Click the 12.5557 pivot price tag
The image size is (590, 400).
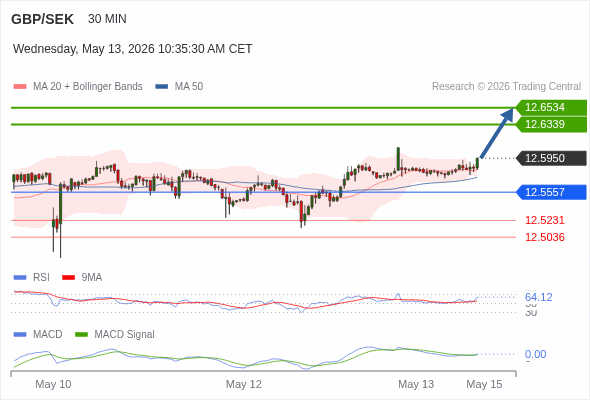[551, 192]
